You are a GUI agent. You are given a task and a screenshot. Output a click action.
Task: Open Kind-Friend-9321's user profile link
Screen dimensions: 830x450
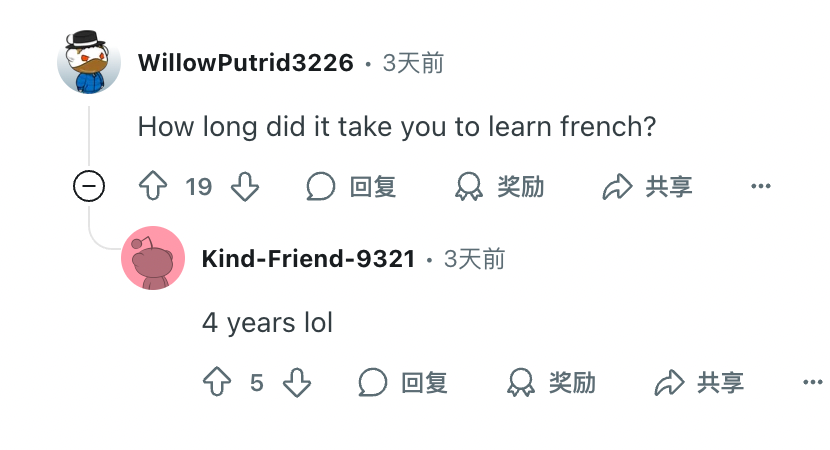pyautogui.click(x=309, y=259)
